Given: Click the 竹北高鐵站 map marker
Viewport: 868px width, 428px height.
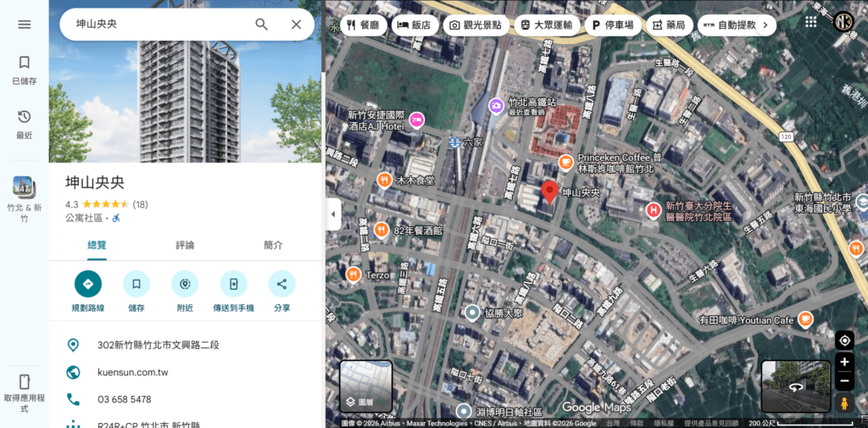Looking at the screenshot, I should 497,105.
